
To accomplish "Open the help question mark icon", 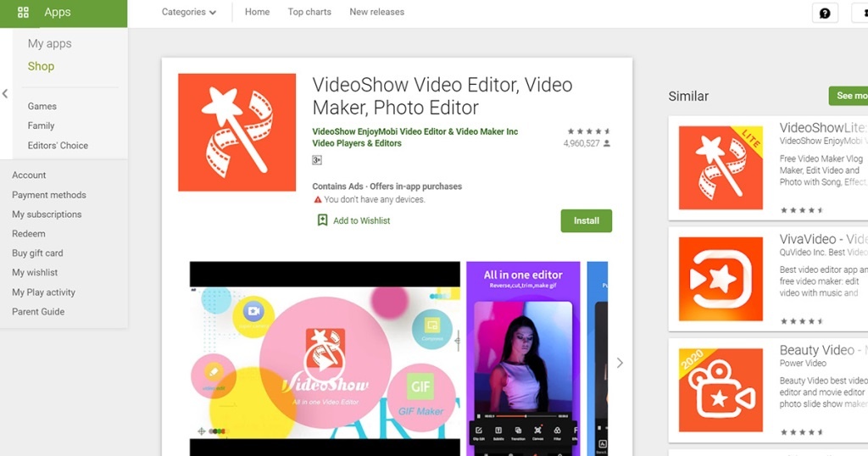I will pos(824,13).
